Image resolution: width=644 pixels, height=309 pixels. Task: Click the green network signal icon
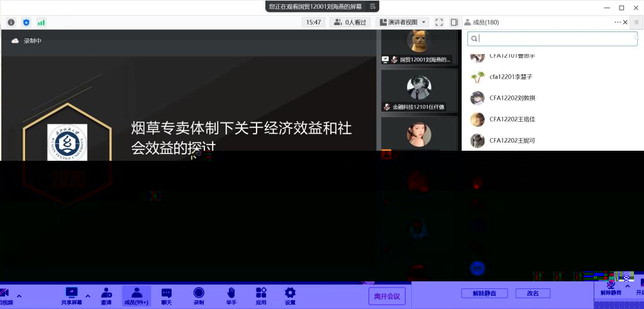point(42,22)
